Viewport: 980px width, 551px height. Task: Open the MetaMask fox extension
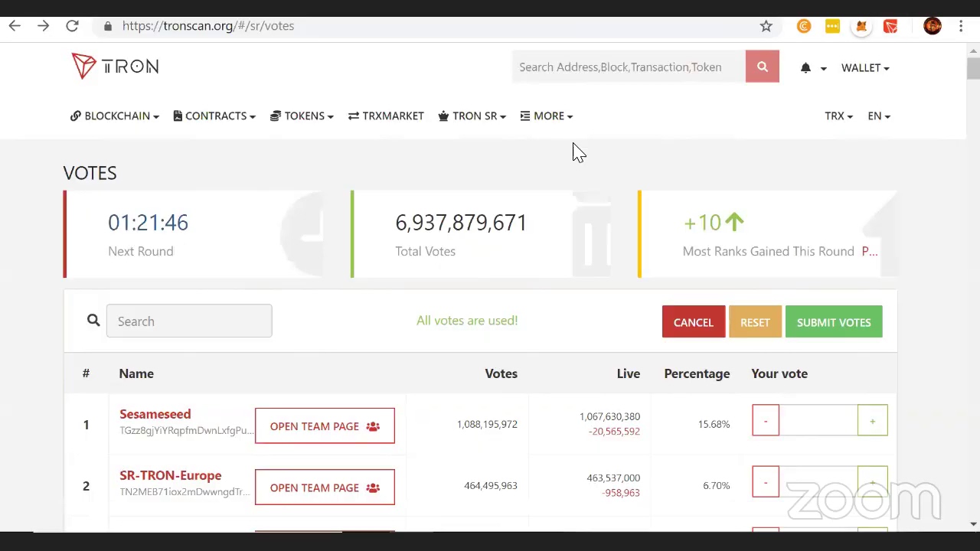click(x=861, y=26)
